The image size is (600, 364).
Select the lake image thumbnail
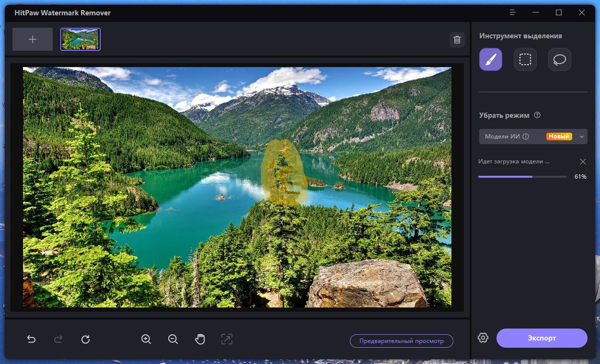[81, 39]
